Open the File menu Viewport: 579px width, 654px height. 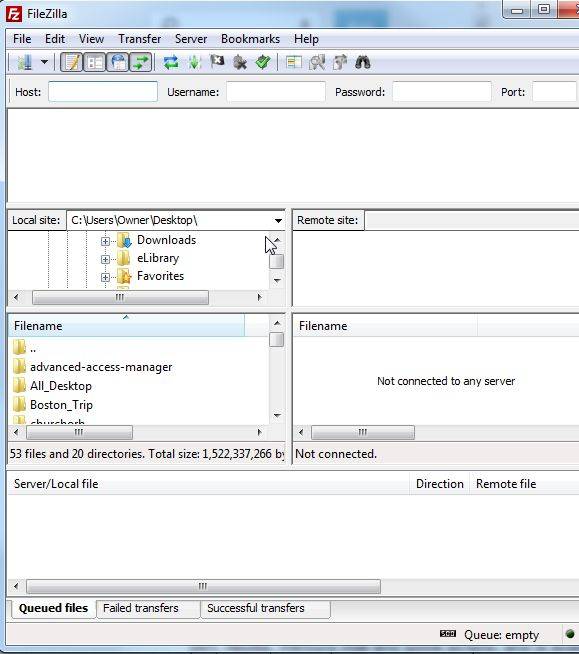pos(22,39)
